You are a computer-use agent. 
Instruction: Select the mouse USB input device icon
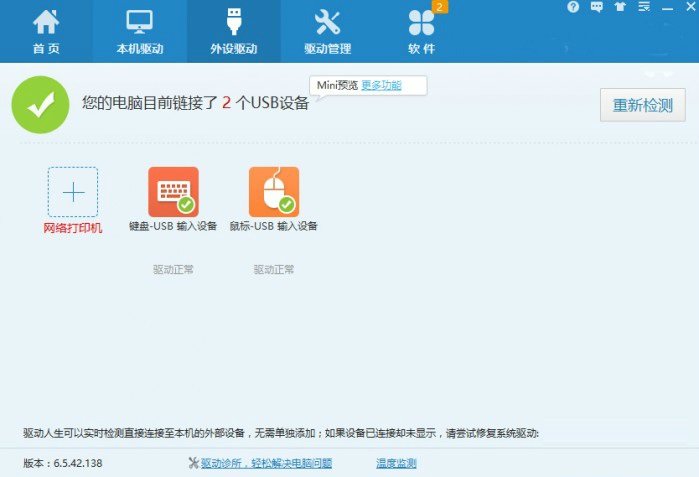coord(273,191)
